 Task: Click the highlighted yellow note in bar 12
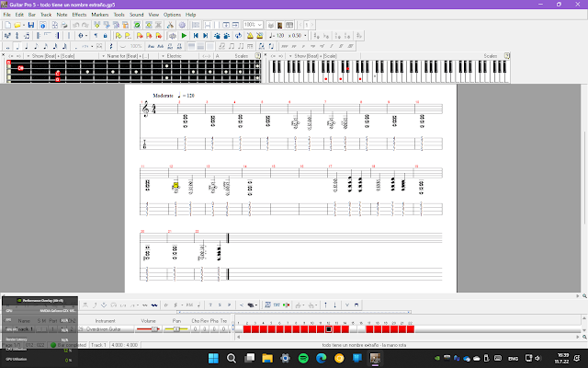point(175,185)
